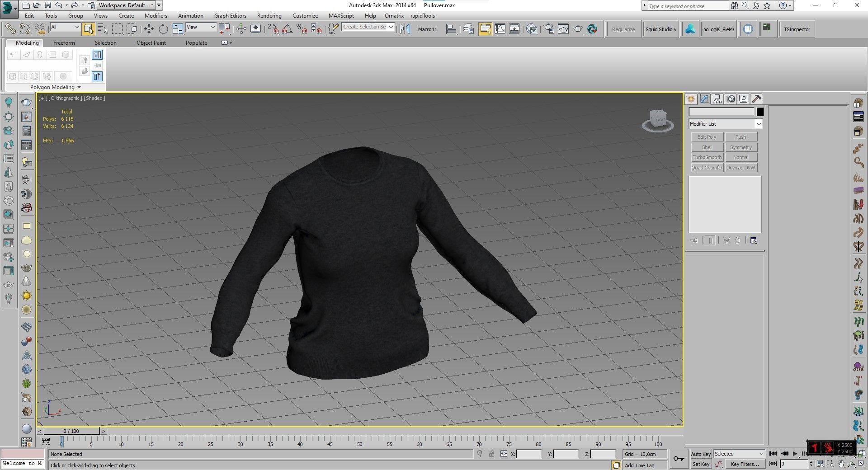Open the Display command panel tab
The width and height of the screenshot is (868, 470).
(744, 99)
